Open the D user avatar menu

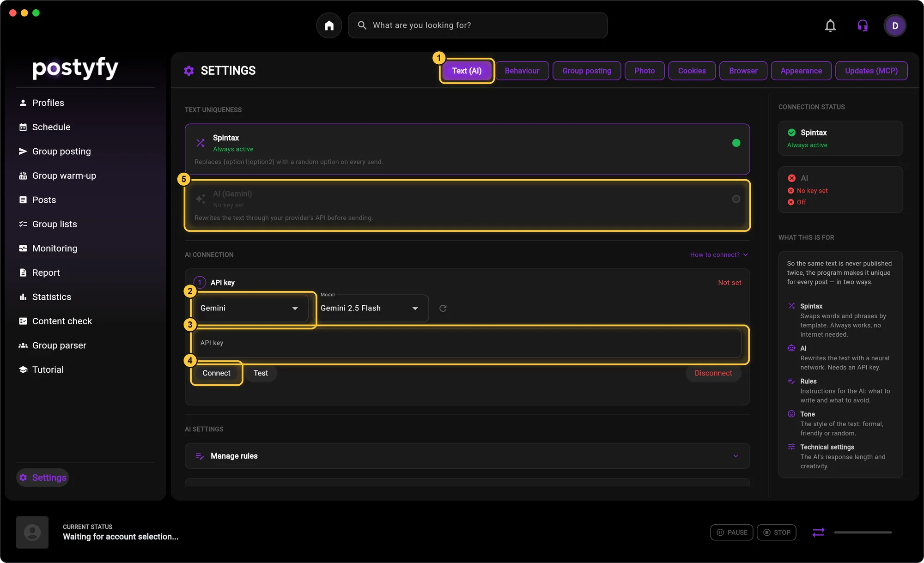895,25
